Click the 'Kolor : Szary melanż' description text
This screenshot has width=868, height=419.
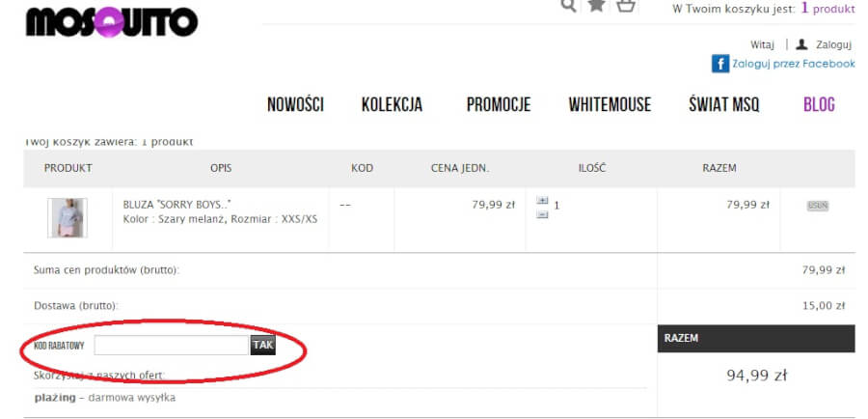click(173, 219)
